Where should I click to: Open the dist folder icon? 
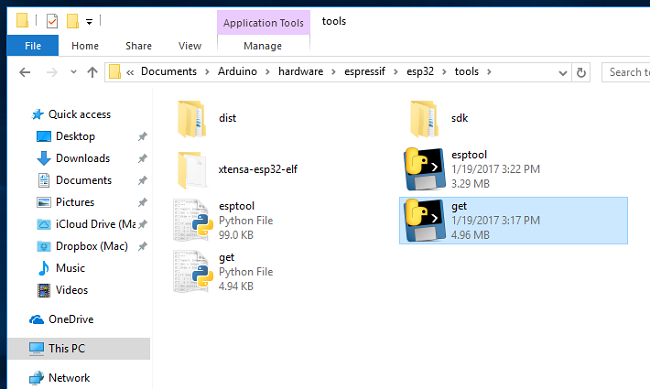192,119
